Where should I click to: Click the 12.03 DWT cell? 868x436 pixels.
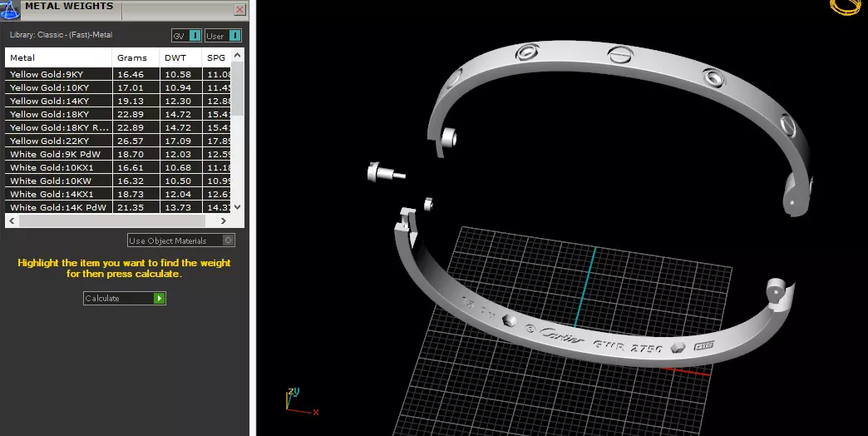coord(180,154)
